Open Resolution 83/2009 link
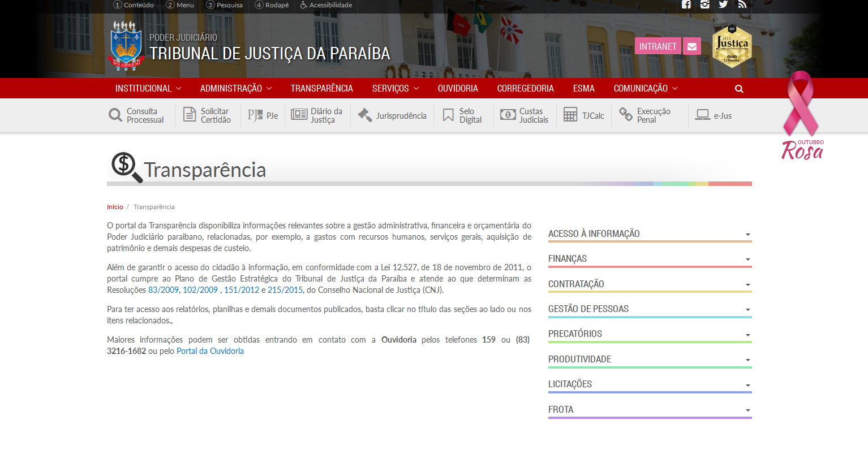Image resolution: width=868 pixels, height=463 pixels. click(x=163, y=290)
